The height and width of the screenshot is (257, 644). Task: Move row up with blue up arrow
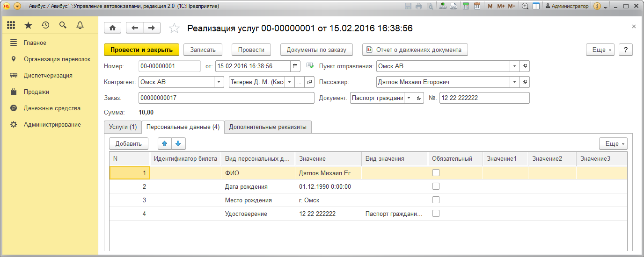tap(164, 143)
